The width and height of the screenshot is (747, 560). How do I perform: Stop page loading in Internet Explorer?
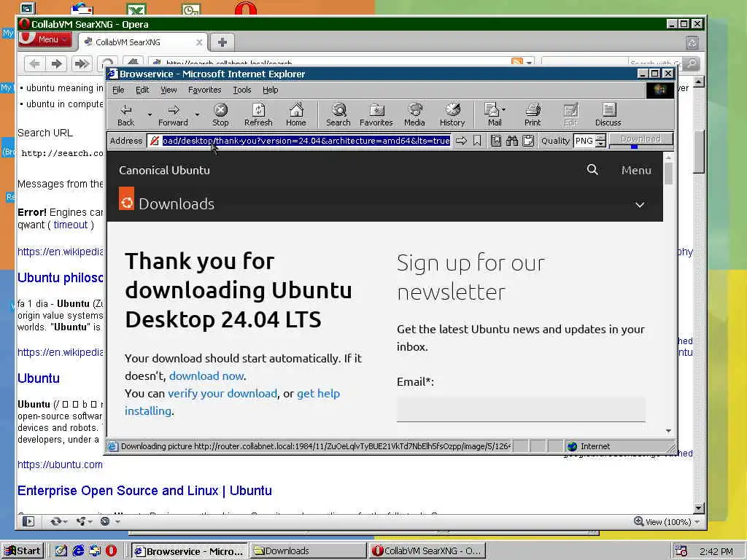220,115
